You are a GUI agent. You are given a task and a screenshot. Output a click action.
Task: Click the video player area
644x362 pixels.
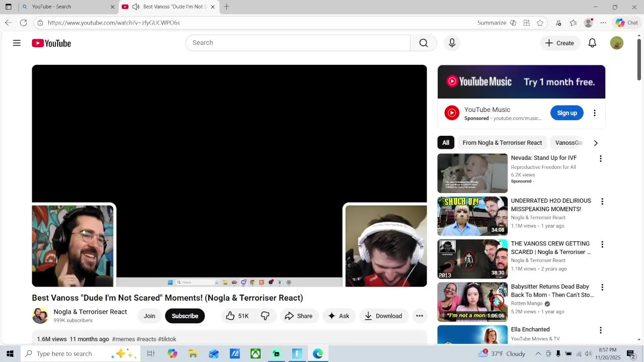click(229, 175)
